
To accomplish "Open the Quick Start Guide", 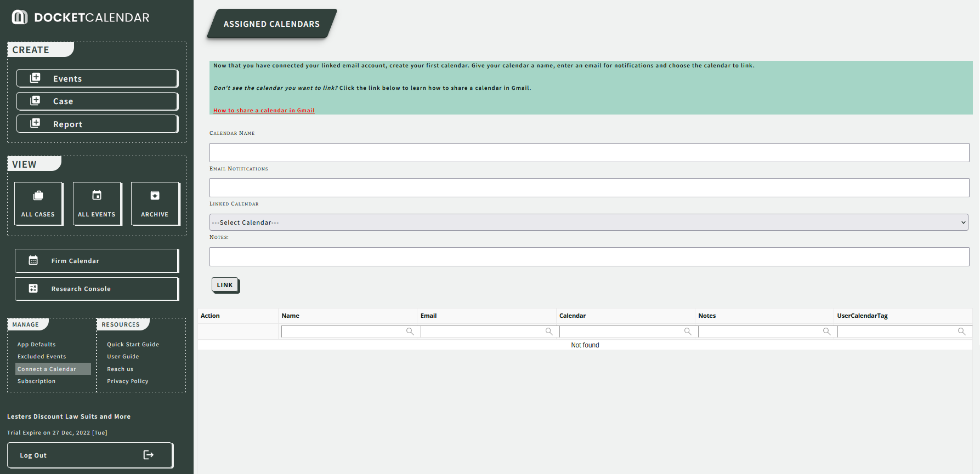I will (133, 345).
